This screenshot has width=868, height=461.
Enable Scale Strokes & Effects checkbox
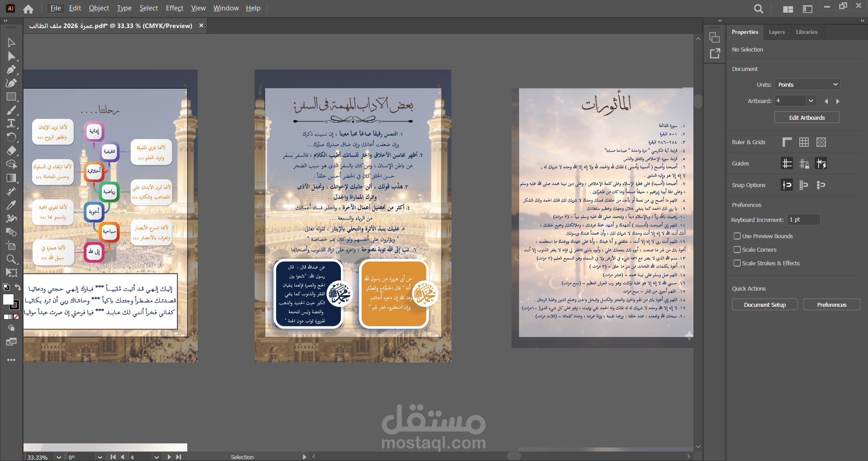pos(737,263)
